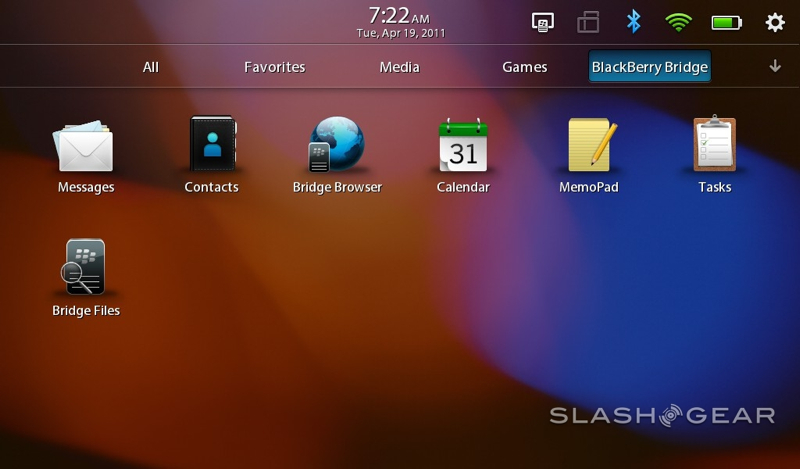The image size is (800, 469).
Task: Open the Tasks app
Action: click(714, 149)
